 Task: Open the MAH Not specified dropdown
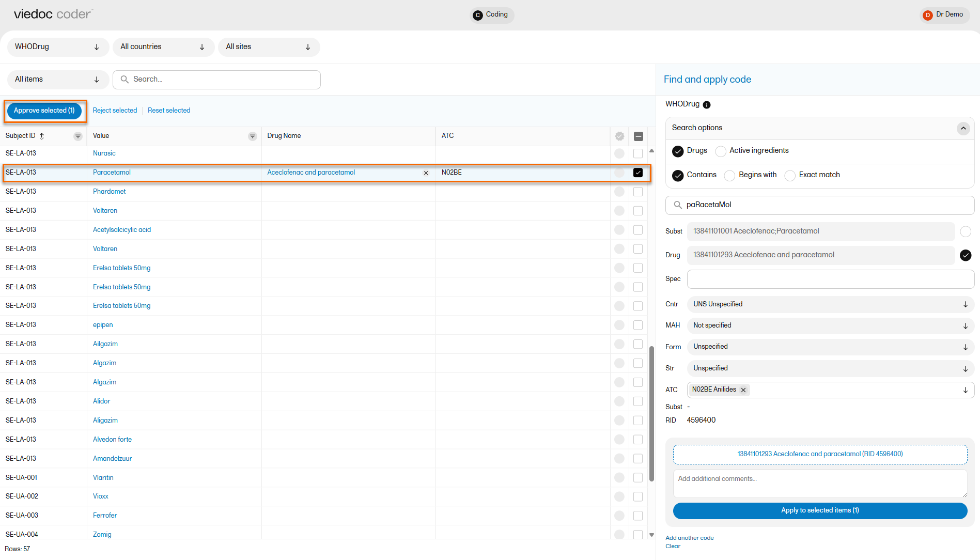pos(830,325)
